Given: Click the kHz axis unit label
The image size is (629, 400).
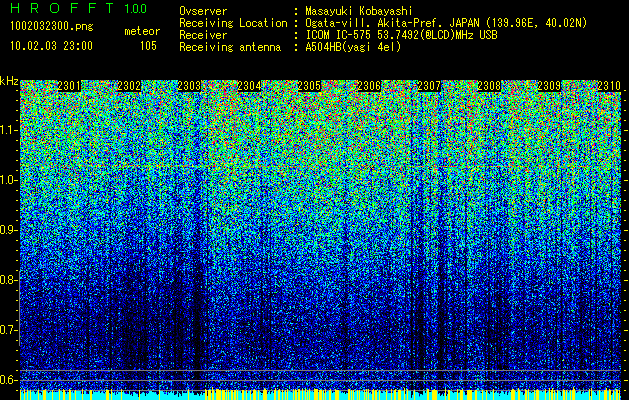Looking at the screenshot, I should click(x=9, y=81).
